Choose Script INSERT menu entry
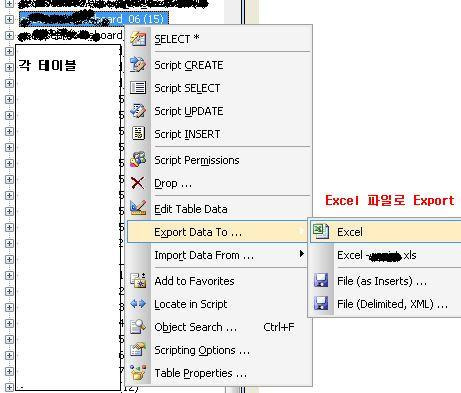461x393 pixels. pyautogui.click(x=218, y=134)
